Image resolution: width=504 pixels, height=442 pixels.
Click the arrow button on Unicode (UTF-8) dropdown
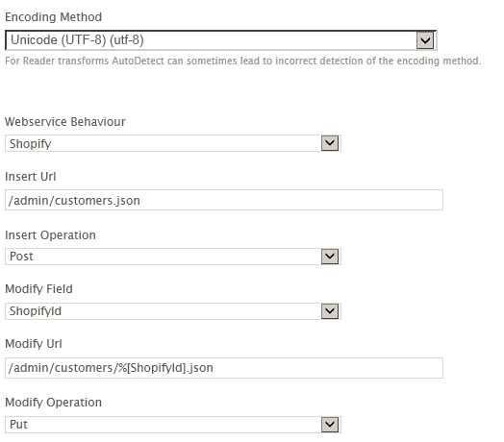(425, 40)
